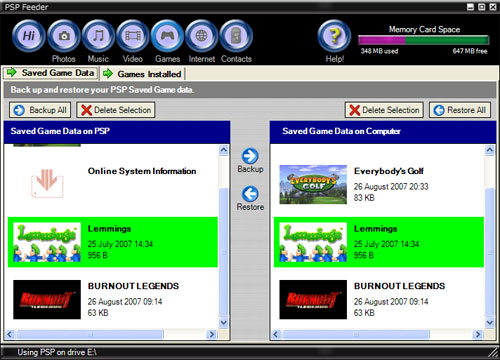Click the PSP list horizontal scrollbar thumb

90,334
